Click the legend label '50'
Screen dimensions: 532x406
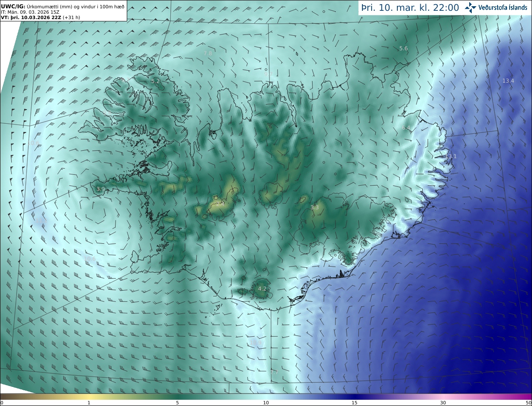[528, 403]
